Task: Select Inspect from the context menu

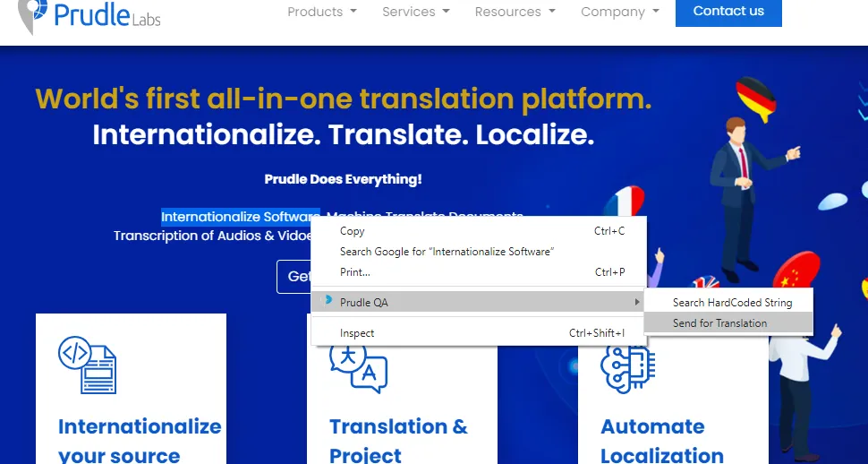Action: [x=479, y=333]
